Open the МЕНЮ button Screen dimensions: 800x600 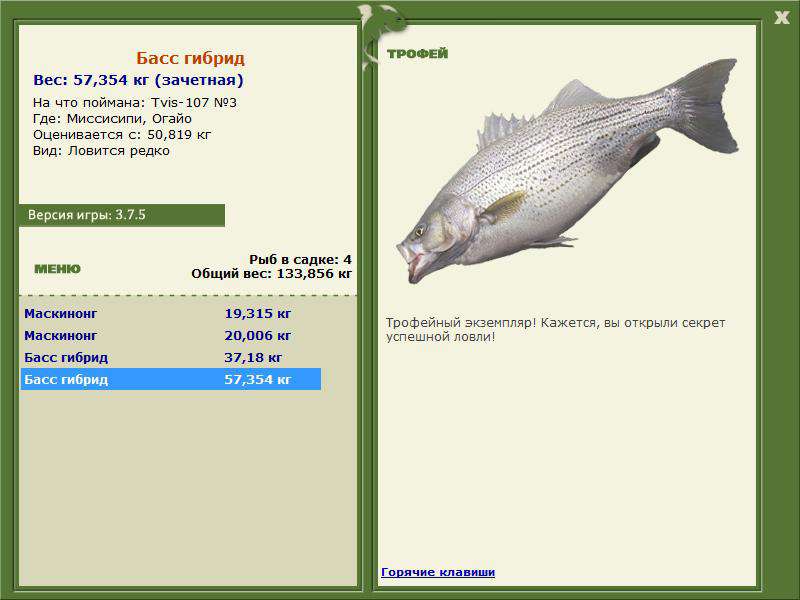click(x=58, y=269)
